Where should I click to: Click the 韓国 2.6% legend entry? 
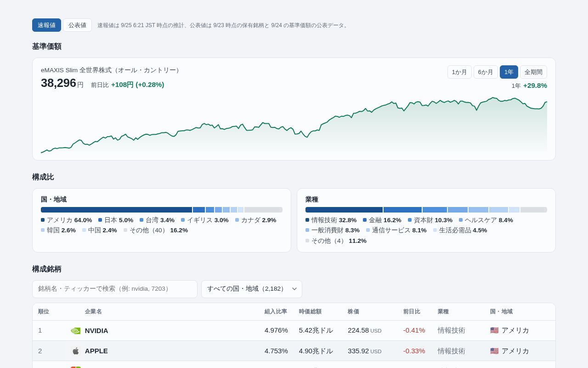(58, 230)
